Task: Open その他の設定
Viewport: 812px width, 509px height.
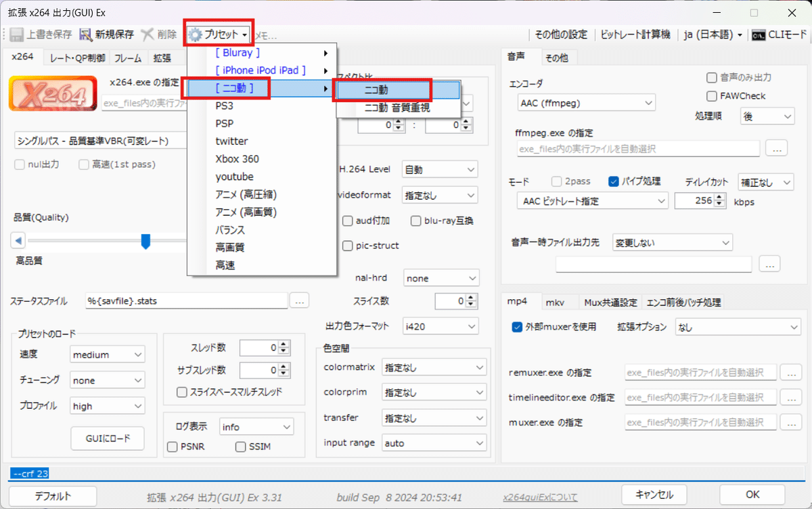Action: coord(560,35)
